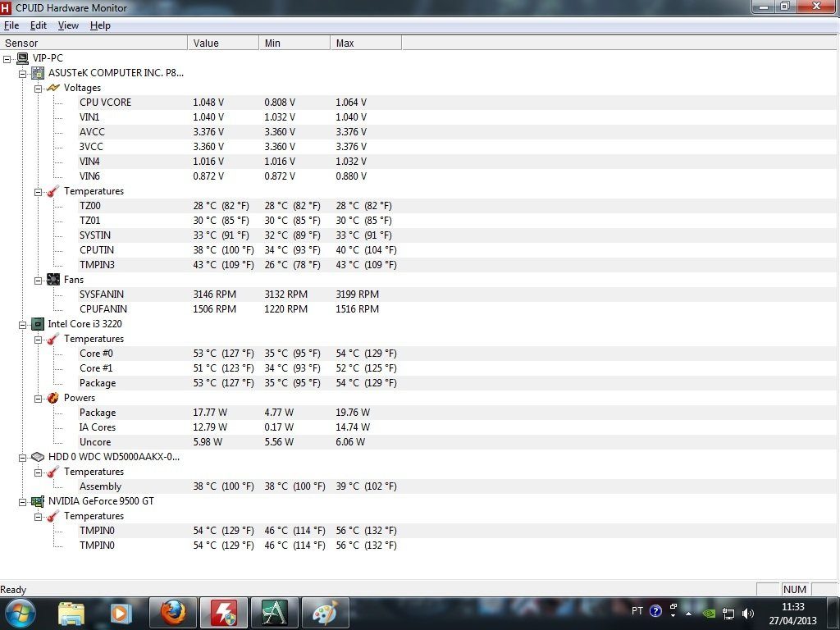Open the View menu

point(68,25)
